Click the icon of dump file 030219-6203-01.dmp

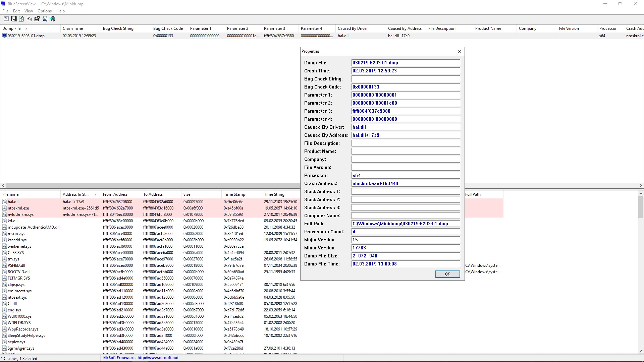tap(4, 36)
